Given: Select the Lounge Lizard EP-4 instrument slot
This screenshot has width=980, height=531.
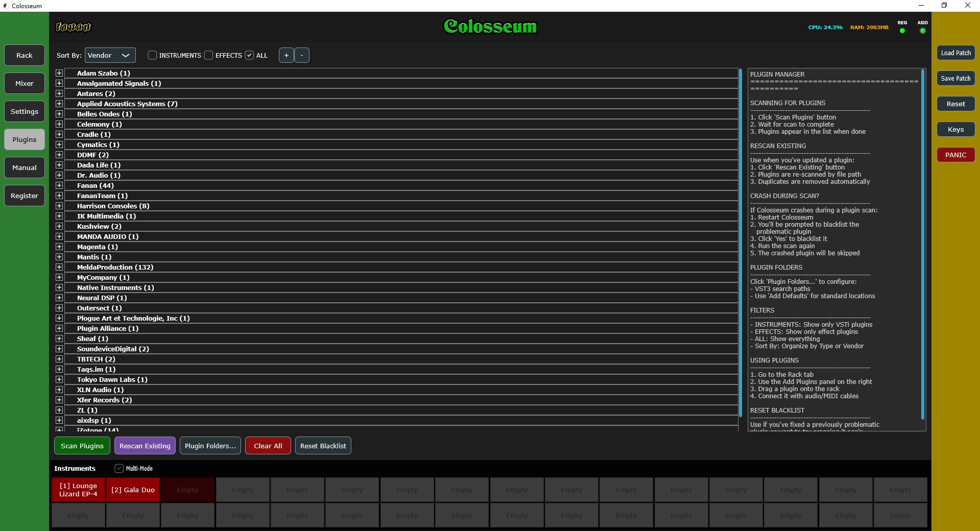Looking at the screenshot, I should tap(78, 490).
